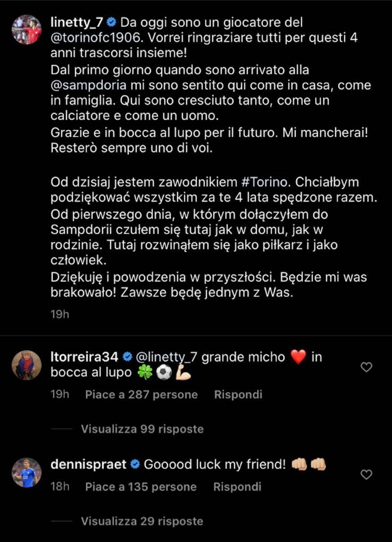Reply to ltorreira34's comment via Rispondi
This screenshot has width=392, height=542.
point(238,395)
